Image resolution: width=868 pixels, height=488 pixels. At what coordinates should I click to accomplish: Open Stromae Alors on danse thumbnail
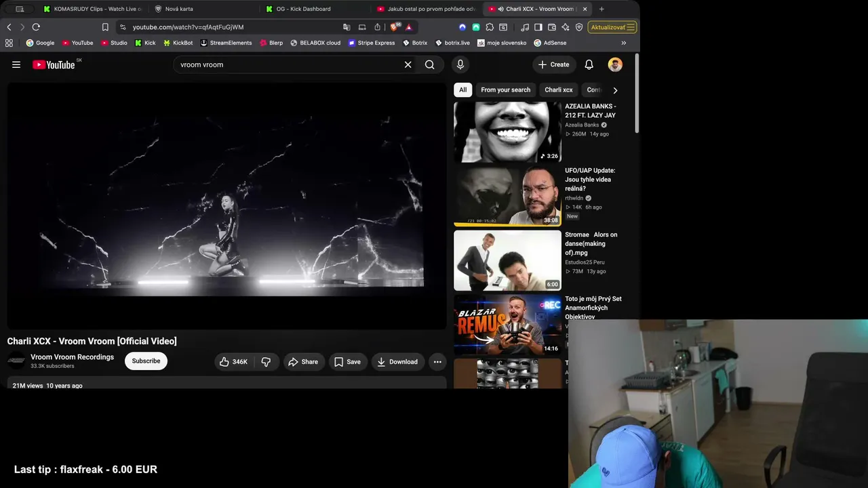click(x=507, y=260)
